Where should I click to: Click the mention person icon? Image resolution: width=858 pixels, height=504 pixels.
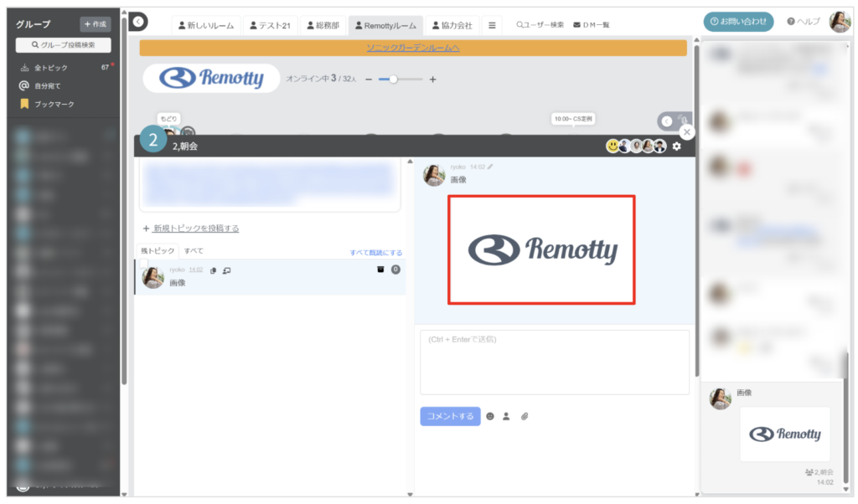pos(506,417)
